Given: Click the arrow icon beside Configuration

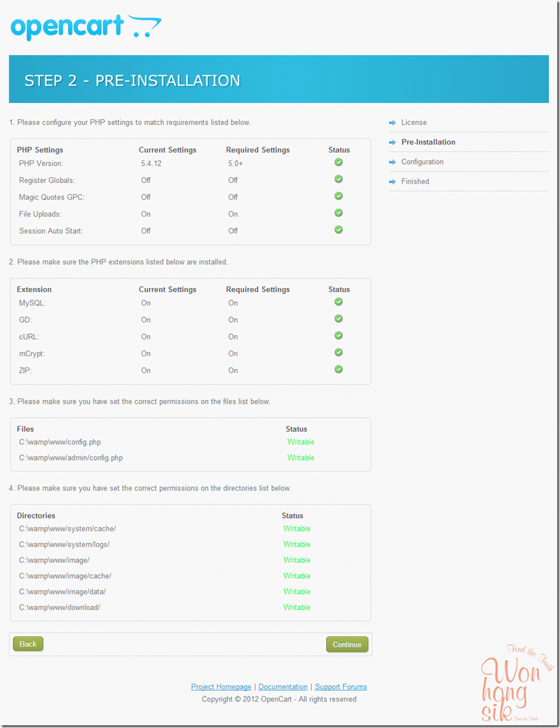Looking at the screenshot, I should pyautogui.click(x=392, y=162).
